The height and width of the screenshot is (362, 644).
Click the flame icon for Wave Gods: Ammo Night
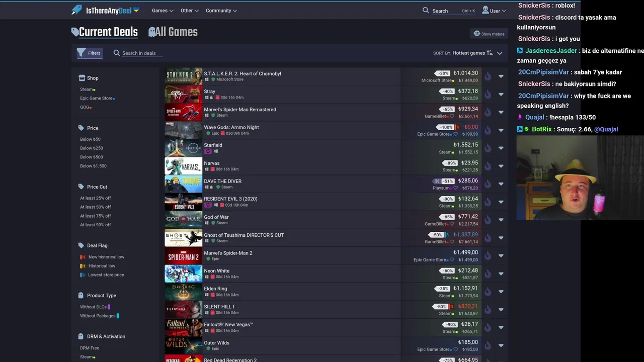tap(488, 130)
